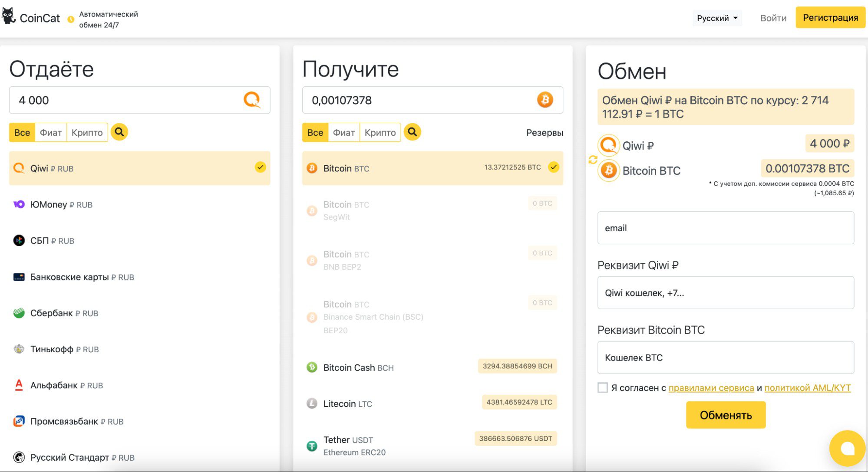Click the email input field
The width and height of the screenshot is (868, 472).
click(x=726, y=228)
